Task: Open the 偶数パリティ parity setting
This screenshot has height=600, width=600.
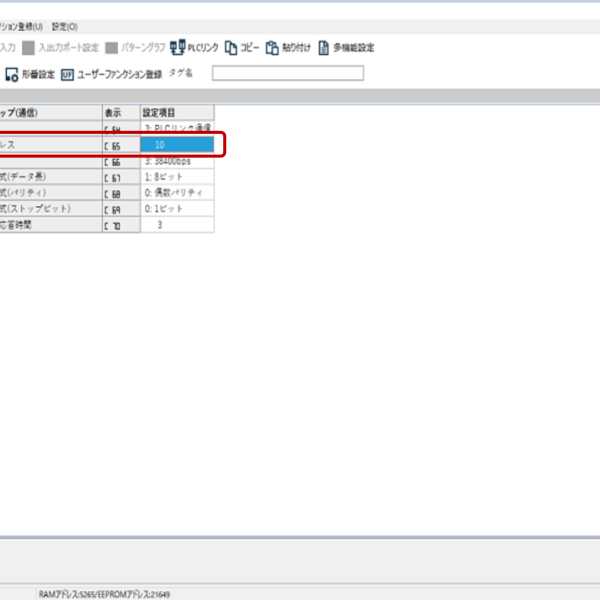Action: (177, 193)
